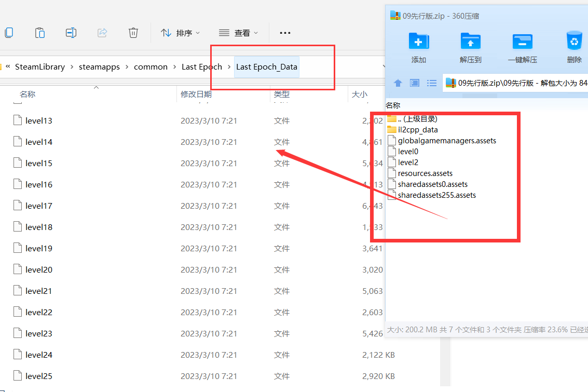Select the level25 file
The width and height of the screenshot is (588, 392).
(x=38, y=376)
